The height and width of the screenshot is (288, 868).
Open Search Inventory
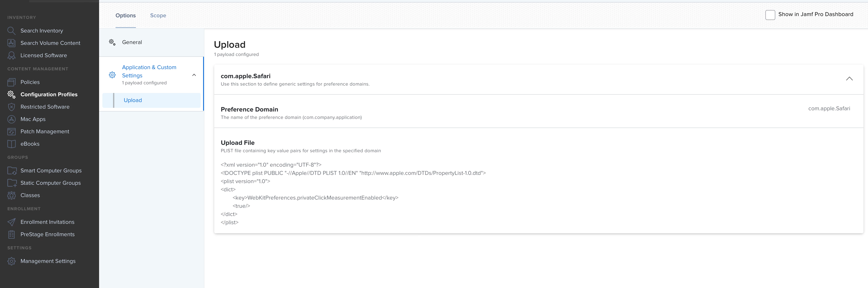42,31
